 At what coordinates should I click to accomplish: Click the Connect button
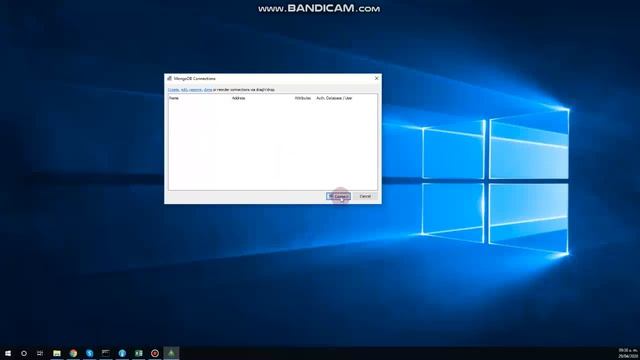[x=338, y=196]
